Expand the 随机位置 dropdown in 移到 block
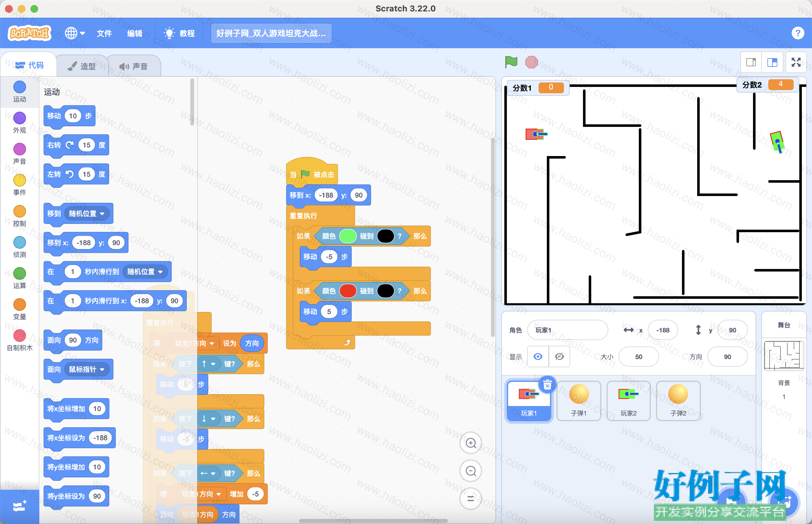Viewport: 812px width, 524px height. point(87,214)
